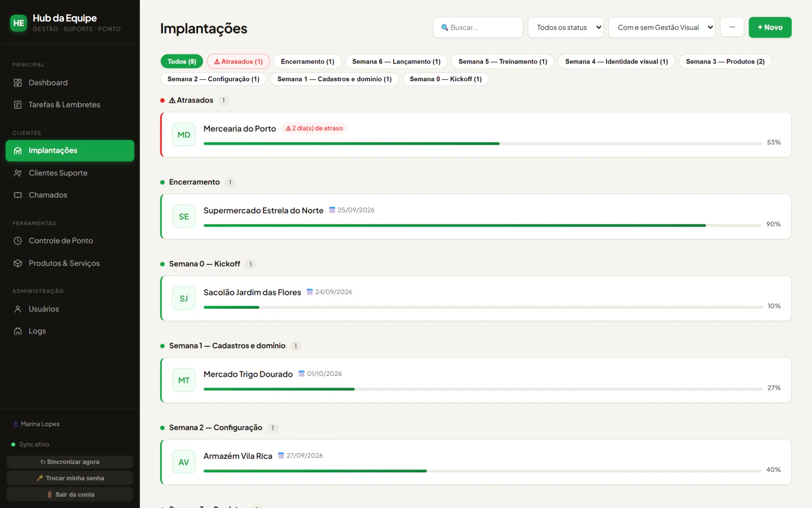The height and width of the screenshot is (508, 812).
Task: Filter by Atrasados (1)
Action: pyautogui.click(x=239, y=61)
